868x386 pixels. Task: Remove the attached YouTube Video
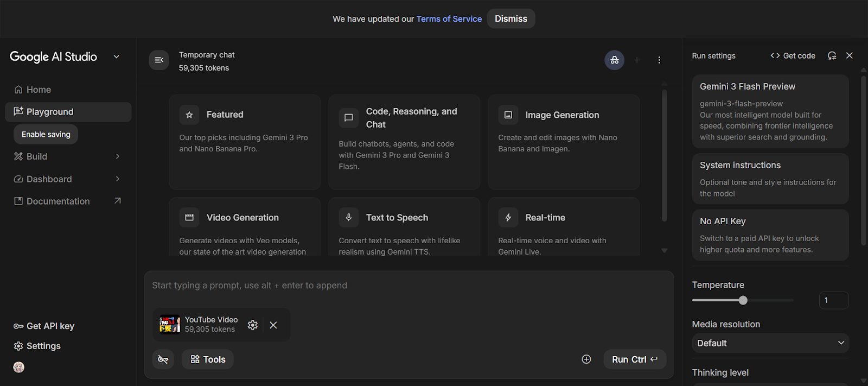273,325
